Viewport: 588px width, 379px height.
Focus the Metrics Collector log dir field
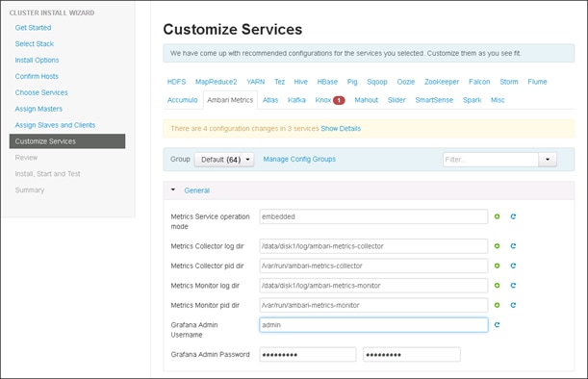373,246
